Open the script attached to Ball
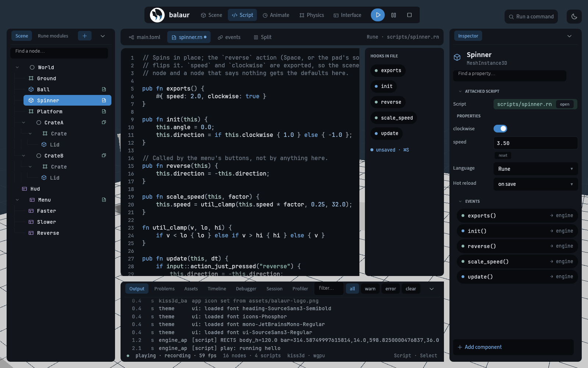Screen dimensions: 588x368 point(104,89)
